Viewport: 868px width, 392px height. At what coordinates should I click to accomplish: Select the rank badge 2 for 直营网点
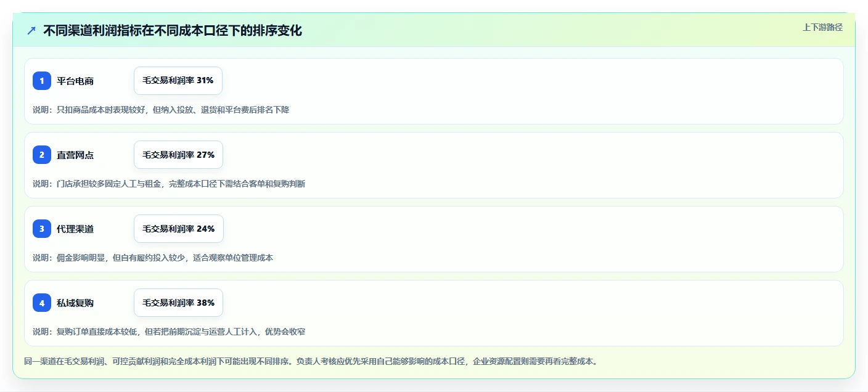(42, 155)
